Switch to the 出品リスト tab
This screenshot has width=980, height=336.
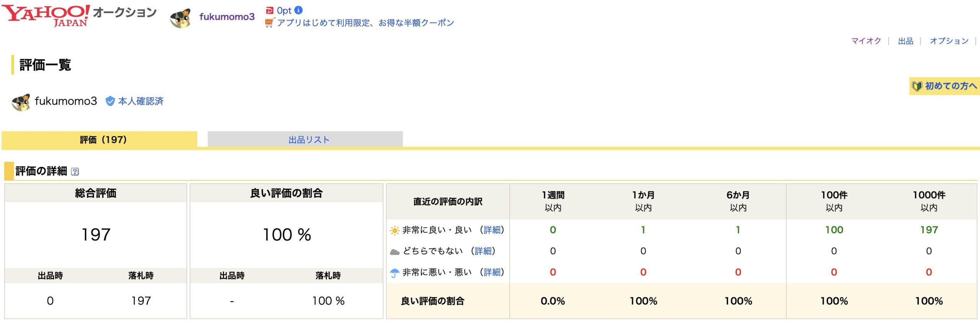click(309, 139)
